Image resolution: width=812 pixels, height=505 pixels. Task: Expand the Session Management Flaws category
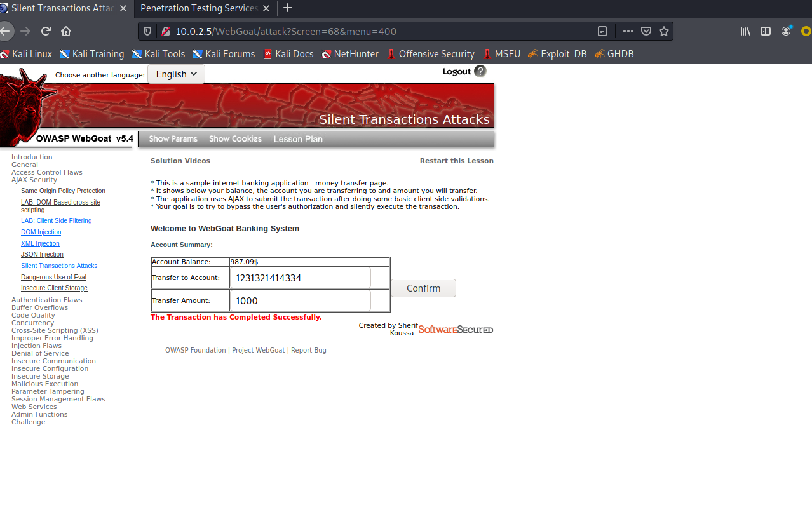[x=58, y=399]
